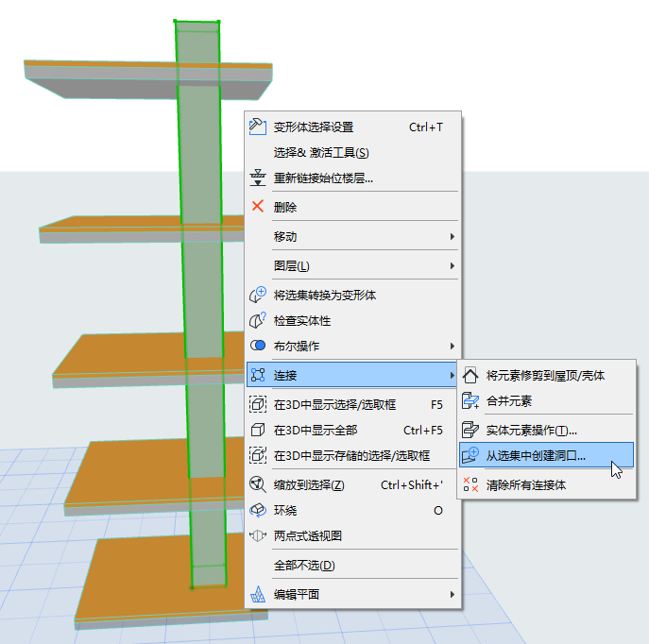Choose 删除 menu entry

click(352, 207)
